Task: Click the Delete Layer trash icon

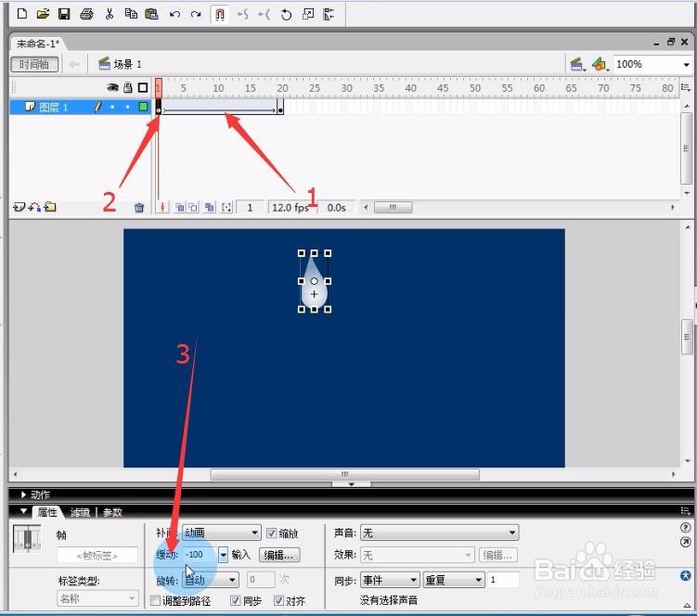Action: click(139, 208)
